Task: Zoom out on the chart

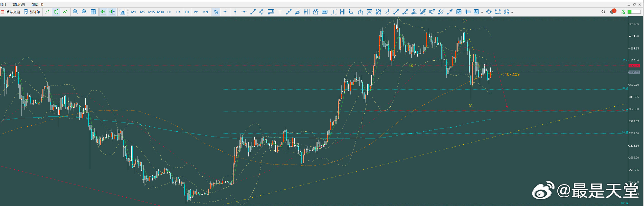Action: [x=84, y=12]
